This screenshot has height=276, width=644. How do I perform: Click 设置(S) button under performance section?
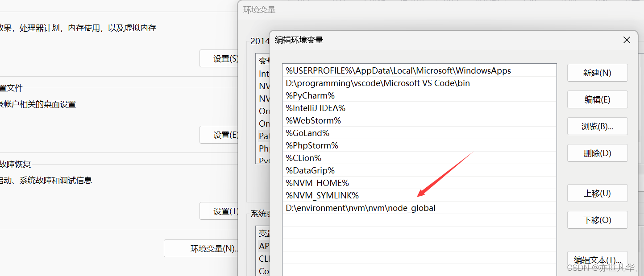219,59
